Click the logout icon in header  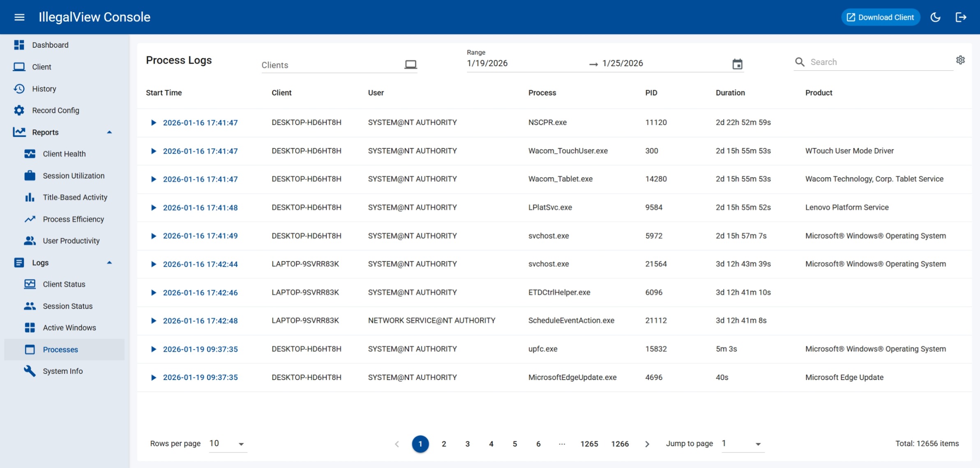point(961,17)
